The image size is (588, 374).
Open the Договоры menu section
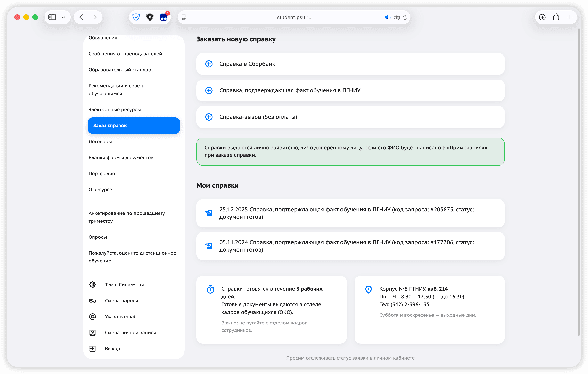(100, 142)
